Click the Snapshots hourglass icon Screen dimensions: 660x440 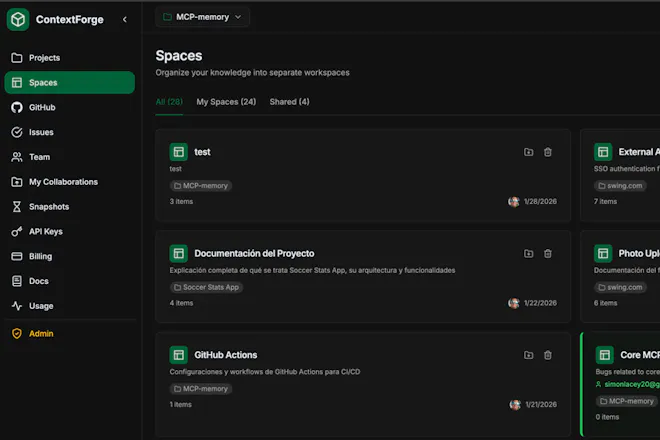pyautogui.click(x=17, y=207)
